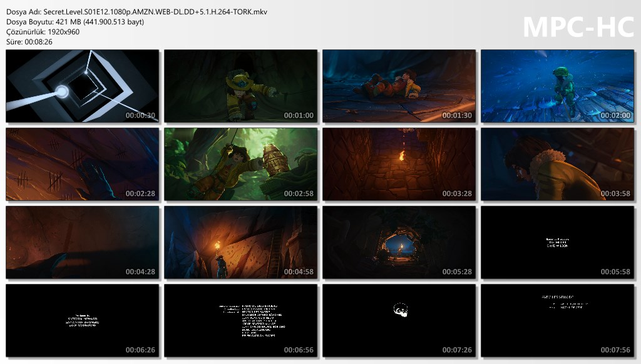The height and width of the screenshot is (364, 641).
Task: Select the final thumbnail at 00:07:56
Action: click(558, 321)
